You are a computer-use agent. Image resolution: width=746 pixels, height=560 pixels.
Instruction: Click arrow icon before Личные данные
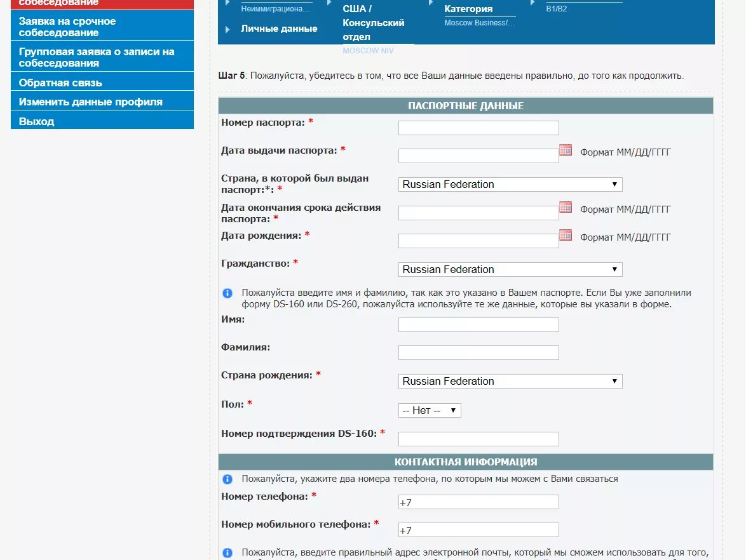point(227,29)
